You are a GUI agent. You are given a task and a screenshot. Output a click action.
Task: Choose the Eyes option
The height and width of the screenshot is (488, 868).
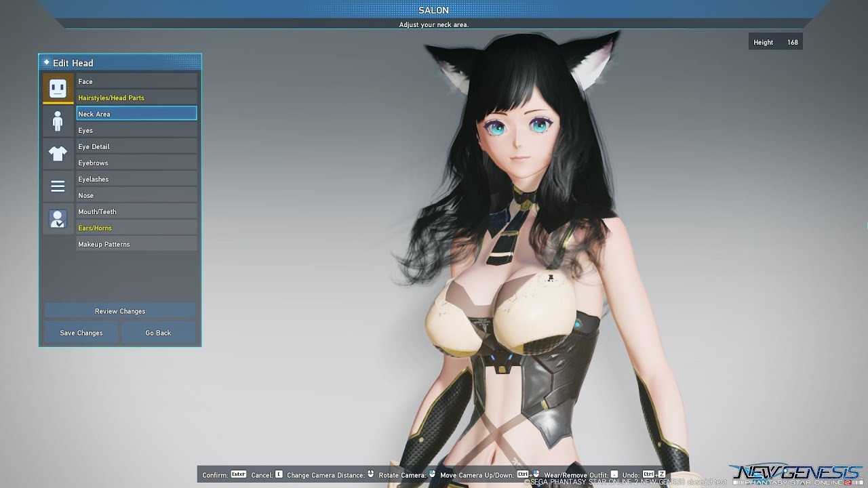click(136, 130)
